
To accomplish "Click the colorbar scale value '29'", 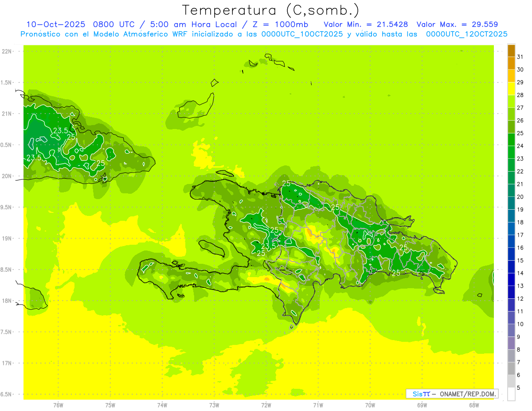I will coord(520,82).
